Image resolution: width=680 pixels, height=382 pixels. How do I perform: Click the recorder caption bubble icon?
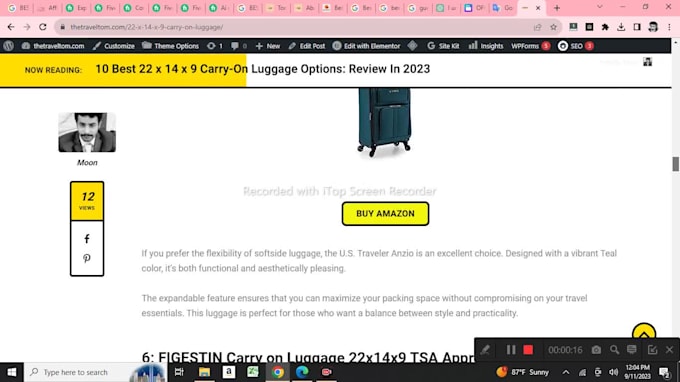632,349
